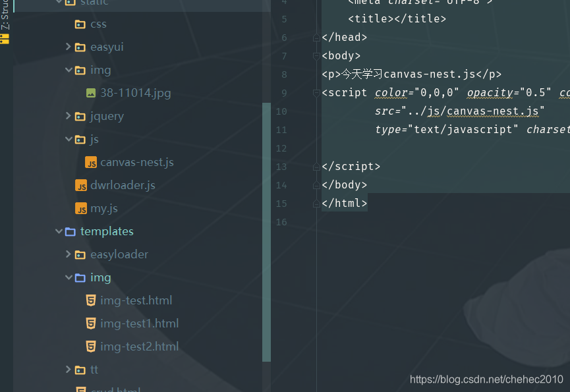Click the opacity="0.5" attribute

pos(509,93)
